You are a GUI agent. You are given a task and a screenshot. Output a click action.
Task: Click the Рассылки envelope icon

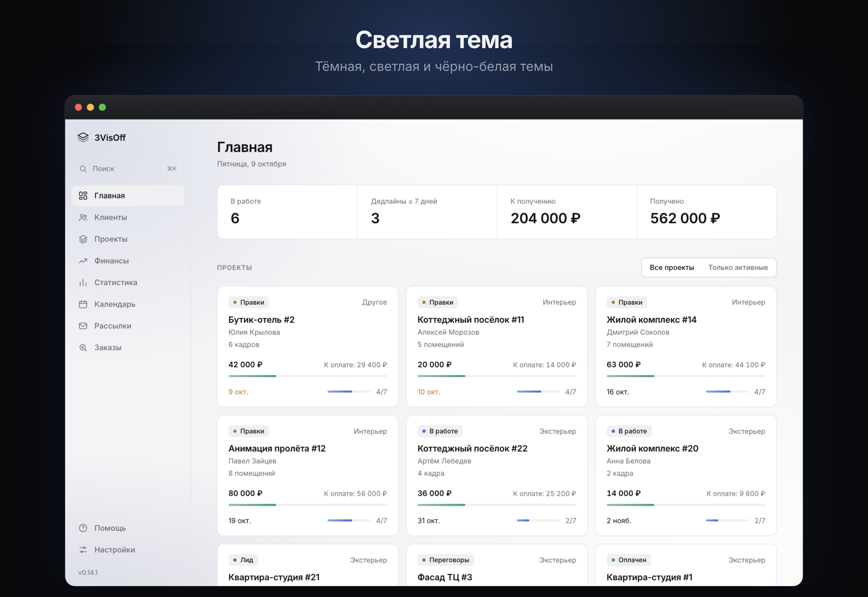(x=83, y=326)
